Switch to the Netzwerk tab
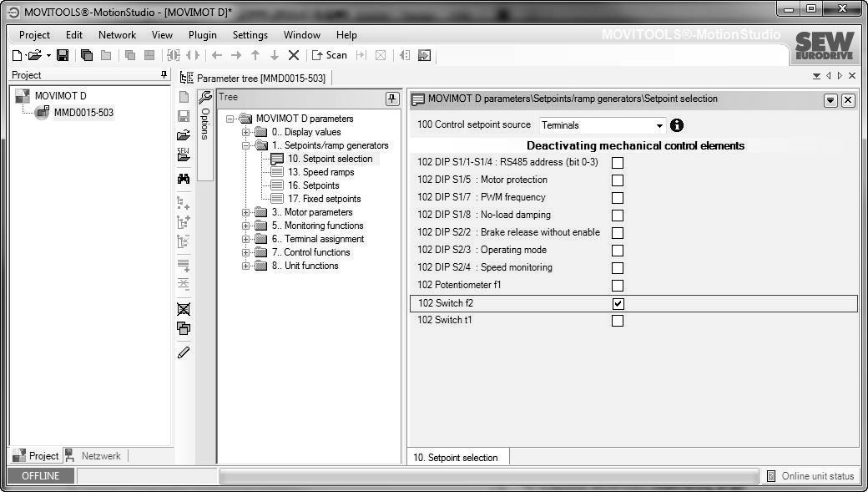The image size is (868, 492). coord(93,456)
